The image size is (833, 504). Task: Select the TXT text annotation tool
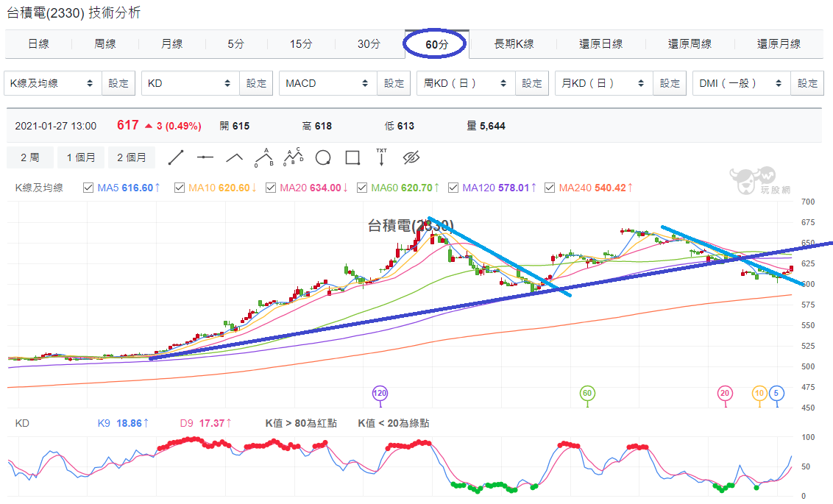coord(381,157)
